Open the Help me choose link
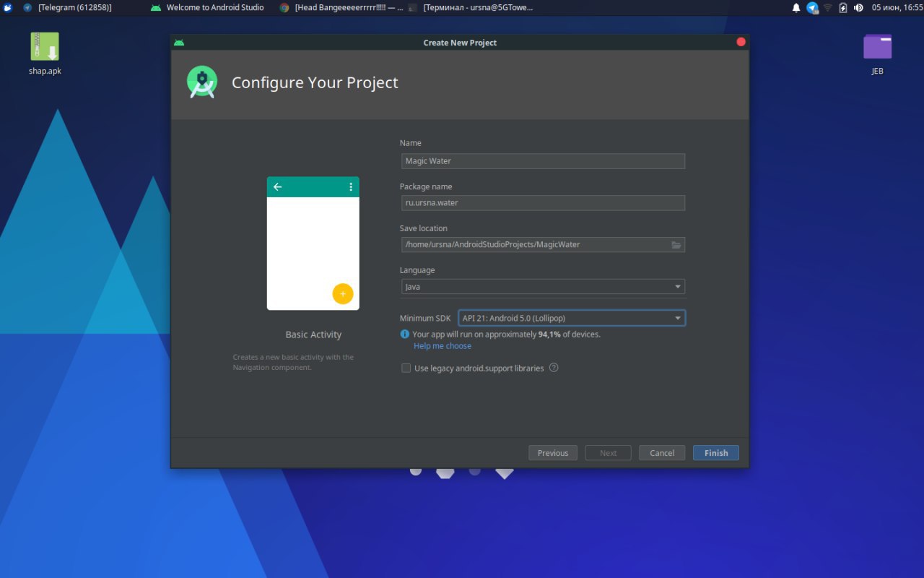 click(443, 346)
